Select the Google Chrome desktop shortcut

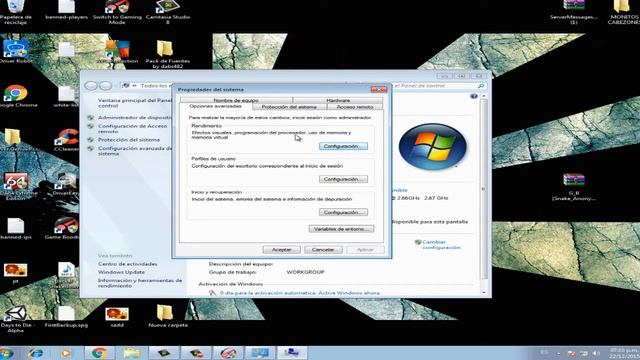coord(16,96)
